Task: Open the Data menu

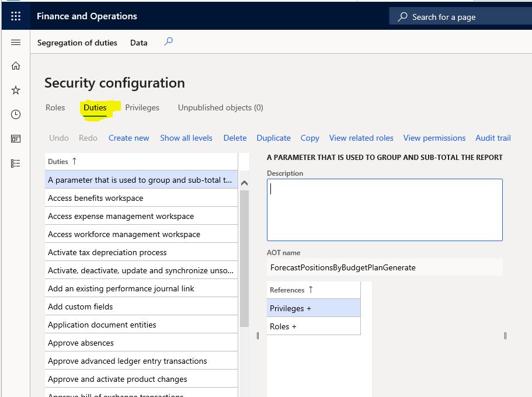Action: [x=139, y=43]
